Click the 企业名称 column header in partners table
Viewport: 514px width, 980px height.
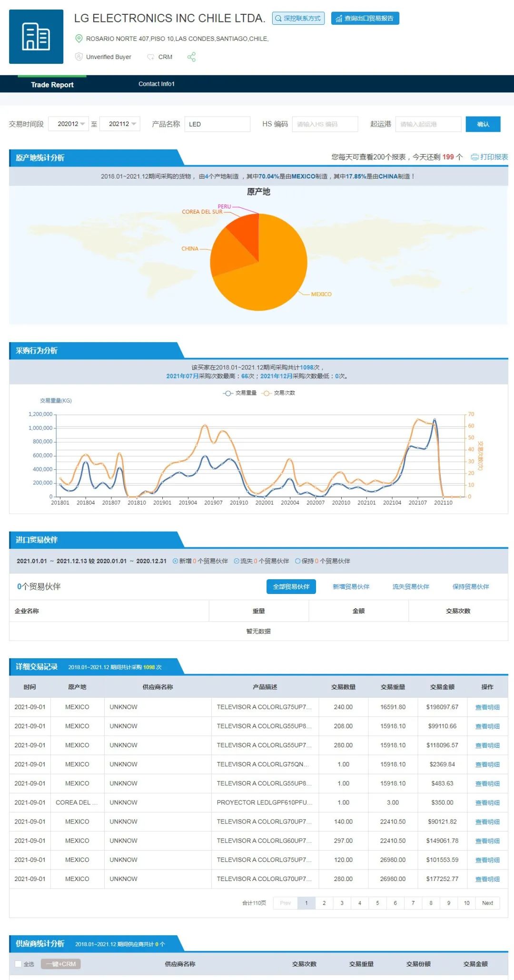tap(27, 611)
